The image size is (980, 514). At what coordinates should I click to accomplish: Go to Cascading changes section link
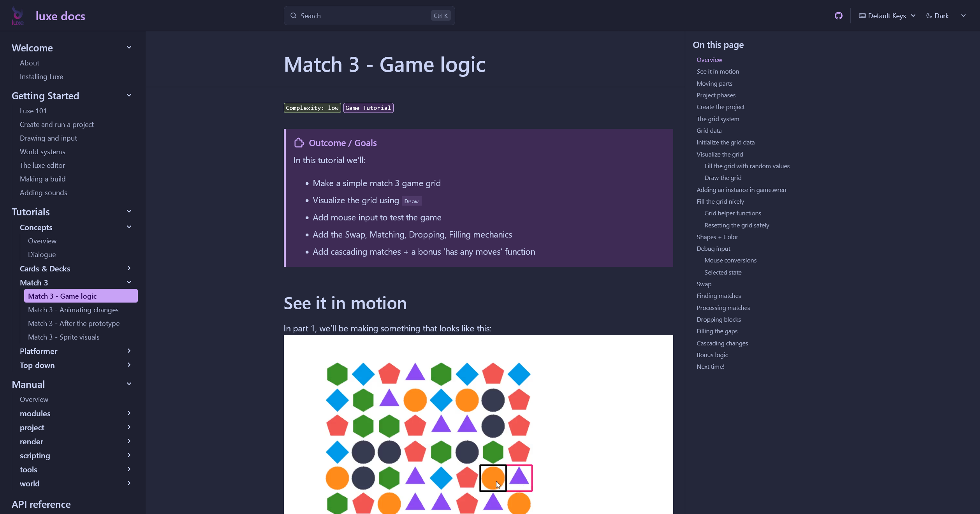click(722, 343)
